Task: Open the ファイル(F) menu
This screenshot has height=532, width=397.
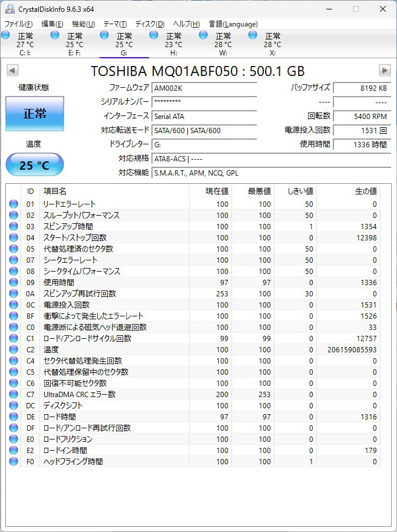Action: (x=18, y=24)
